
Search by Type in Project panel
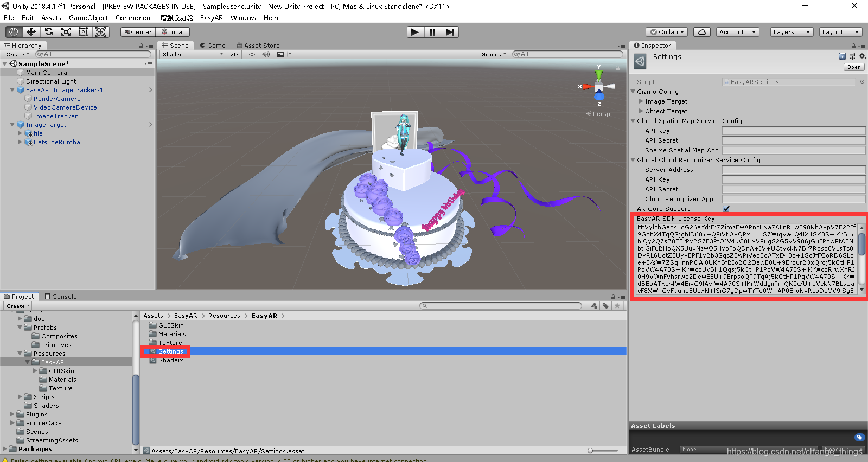coord(594,306)
